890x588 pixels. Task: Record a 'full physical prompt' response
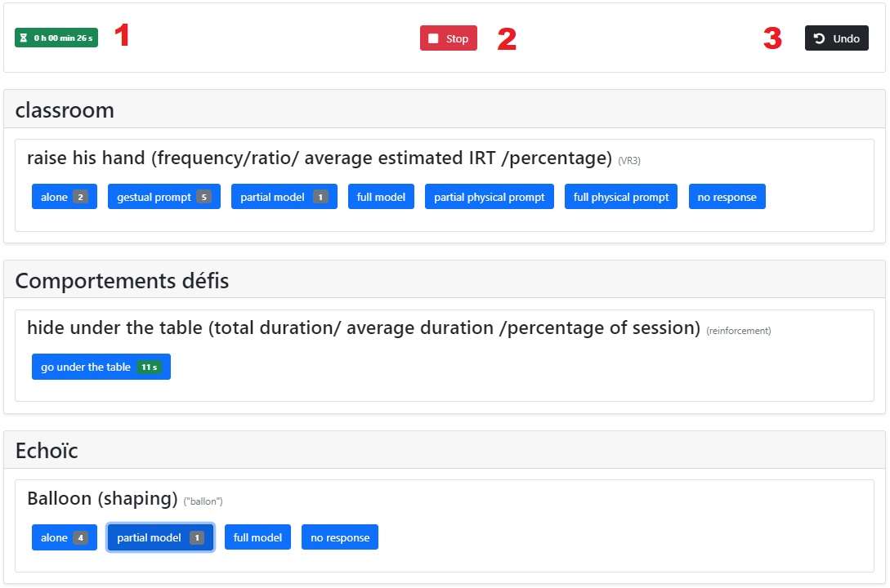click(x=621, y=197)
